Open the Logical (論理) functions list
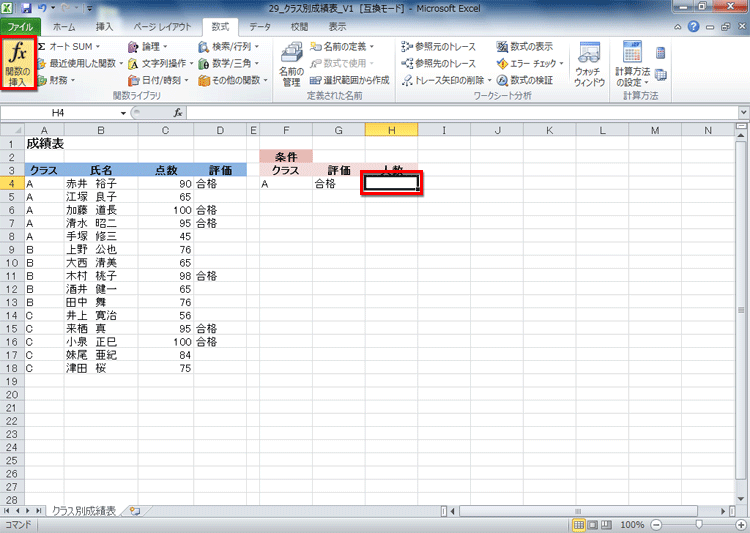Screen dimensions: 750x533 148,46
